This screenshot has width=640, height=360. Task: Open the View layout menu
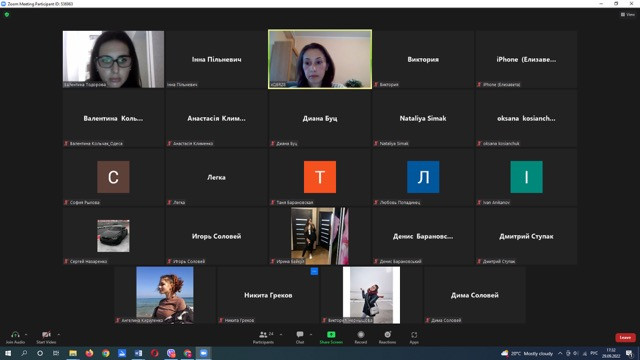point(628,14)
